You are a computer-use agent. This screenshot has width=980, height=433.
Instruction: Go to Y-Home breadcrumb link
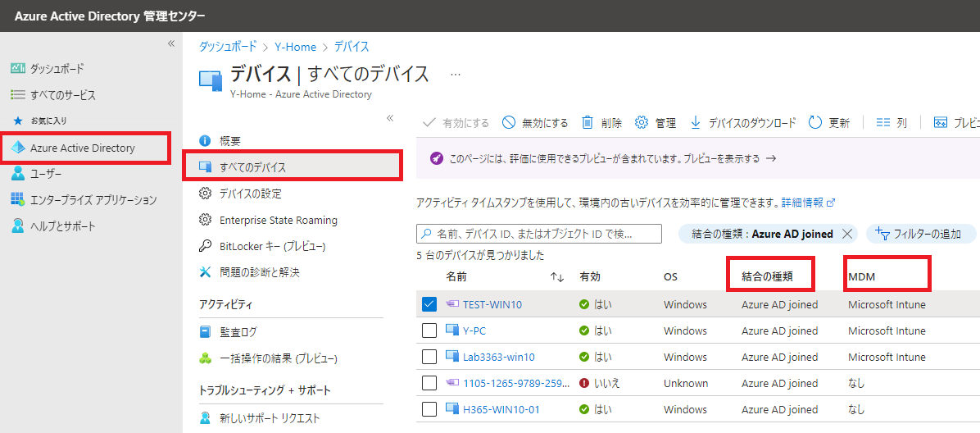[296, 47]
